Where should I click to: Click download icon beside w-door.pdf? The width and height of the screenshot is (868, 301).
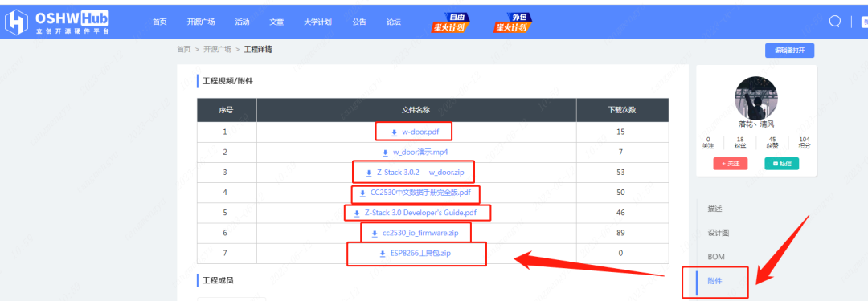[394, 132]
